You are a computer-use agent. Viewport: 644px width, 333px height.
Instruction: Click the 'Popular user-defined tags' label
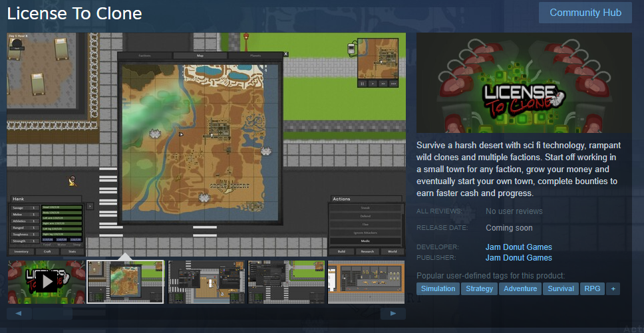491,276
